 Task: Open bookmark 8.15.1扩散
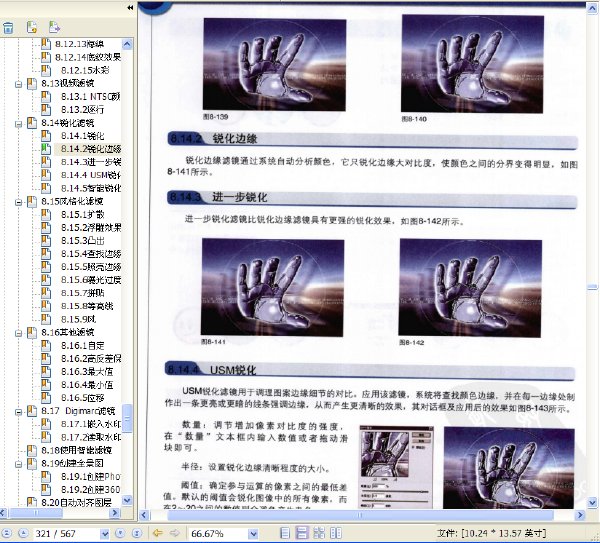[x=82, y=214]
